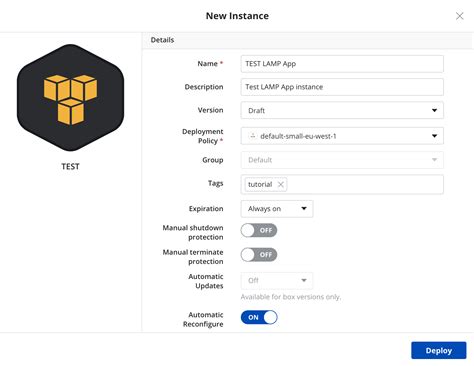Turn off Automatic Reconfigure toggle
474x366 pixels.
259,317
